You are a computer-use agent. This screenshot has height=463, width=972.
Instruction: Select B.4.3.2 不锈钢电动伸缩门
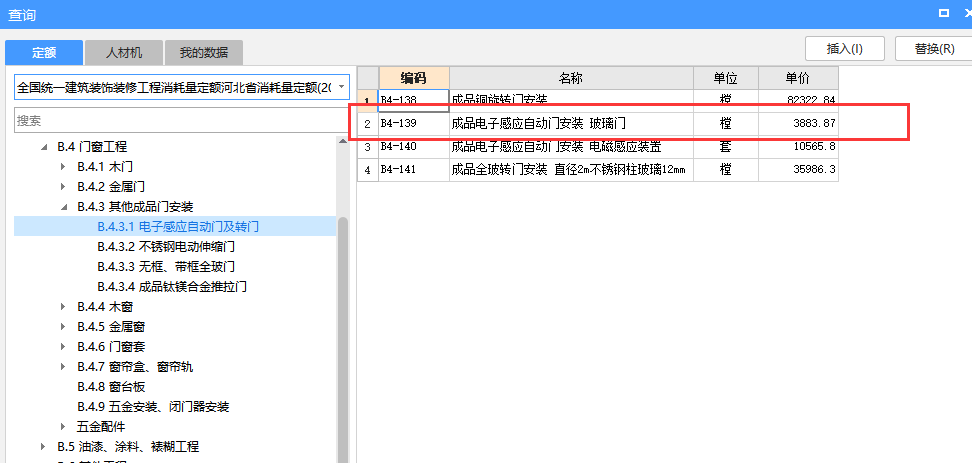tap(166, 247)
